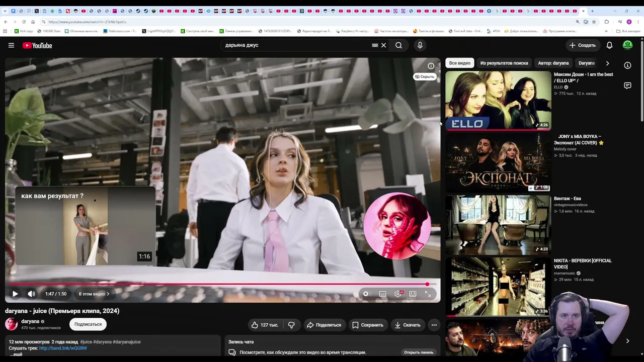
Task: Expand the description with ...ещё
Action: [x=16, y=354]
